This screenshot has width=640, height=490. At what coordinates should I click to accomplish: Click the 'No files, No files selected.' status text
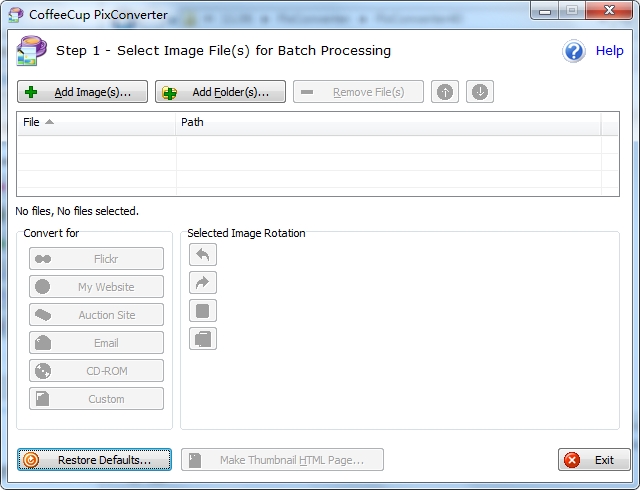coord(77,211)
